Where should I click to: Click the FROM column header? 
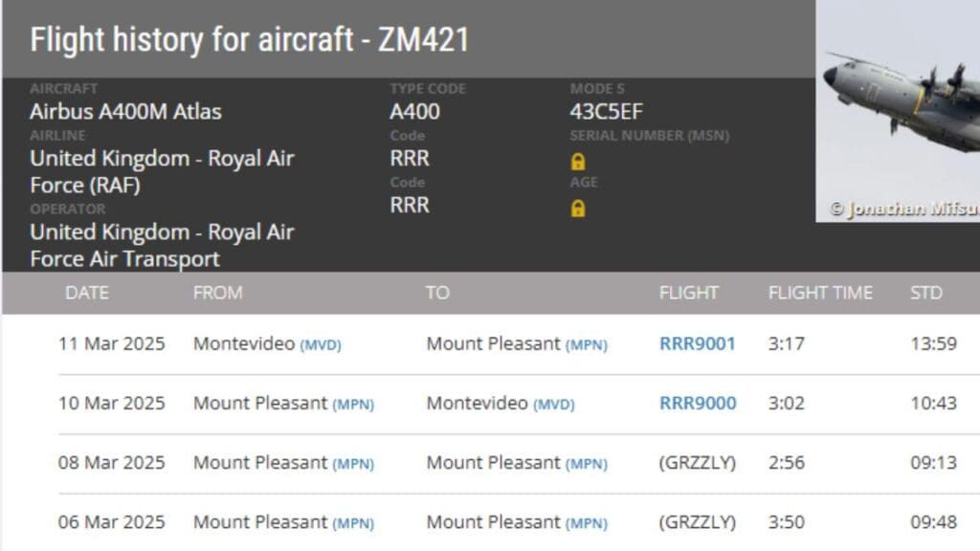click(217, 293)
